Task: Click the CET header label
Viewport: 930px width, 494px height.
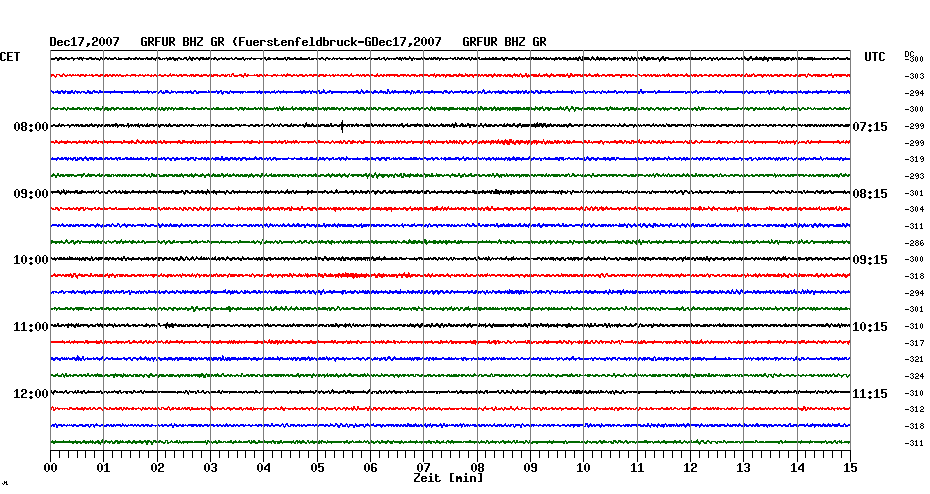Action: point(10,57)
